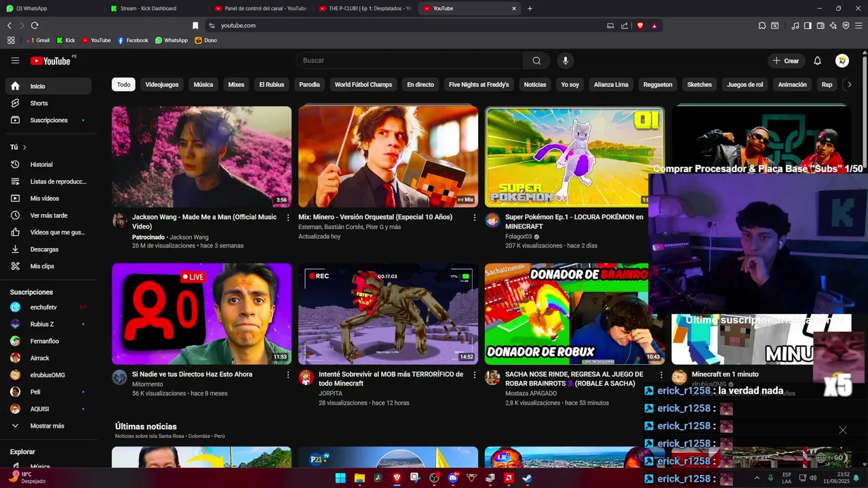Open options menu for Mitormento video

coord(288,375)
